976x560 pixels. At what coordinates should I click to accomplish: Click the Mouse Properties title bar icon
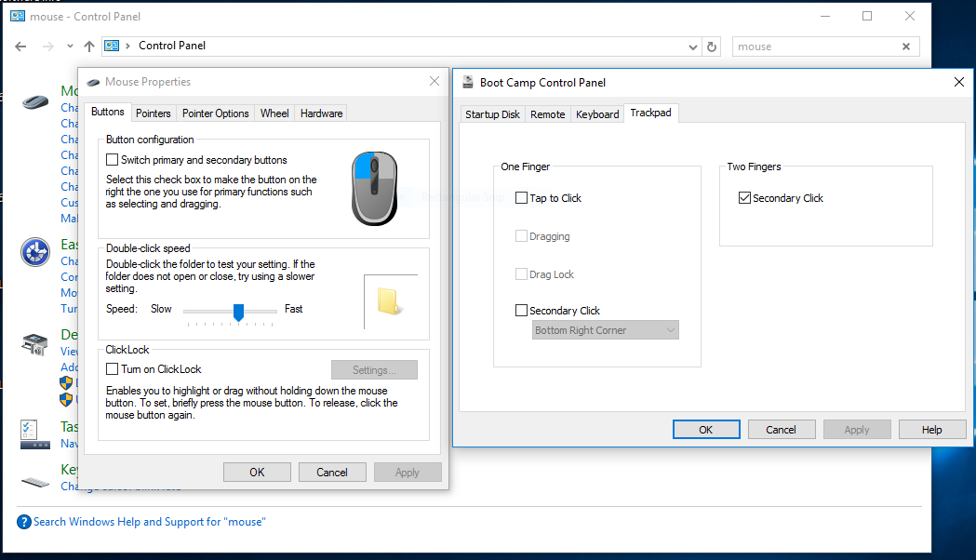tap(93, 82)
